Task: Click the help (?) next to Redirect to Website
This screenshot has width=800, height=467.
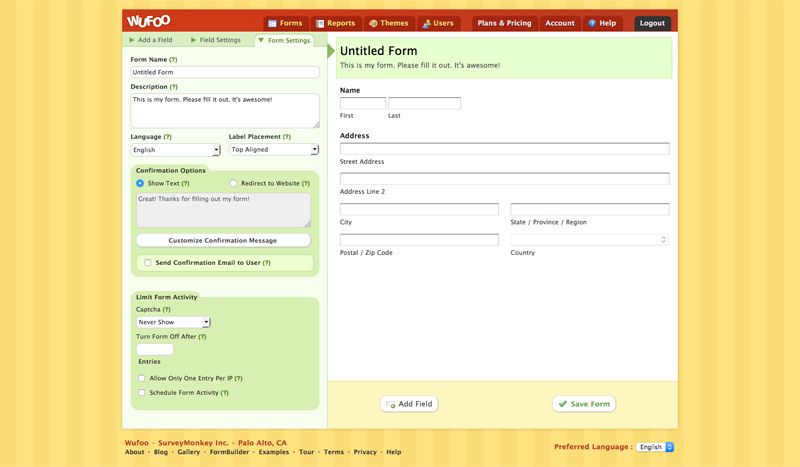Action: coord(306,183)
